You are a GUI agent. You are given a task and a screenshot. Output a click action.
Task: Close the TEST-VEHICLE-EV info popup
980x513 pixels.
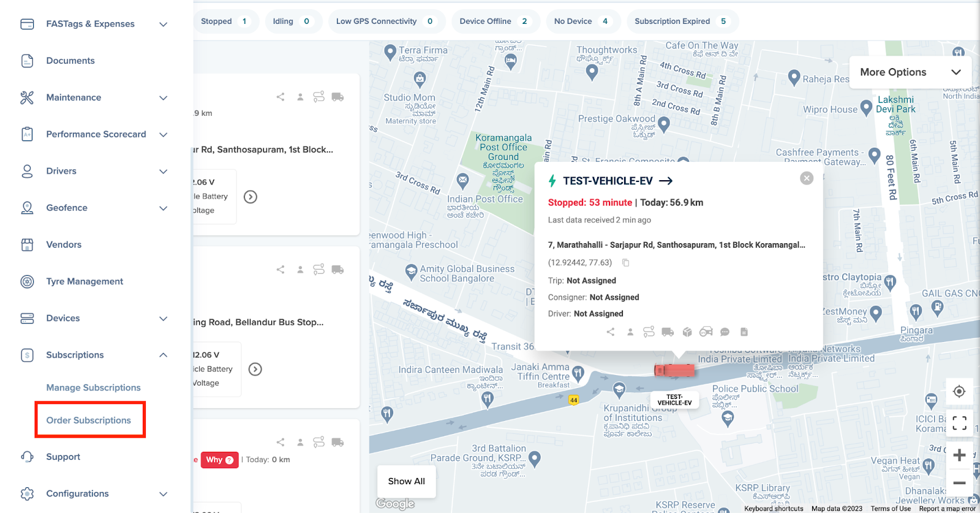click(807, 178)
